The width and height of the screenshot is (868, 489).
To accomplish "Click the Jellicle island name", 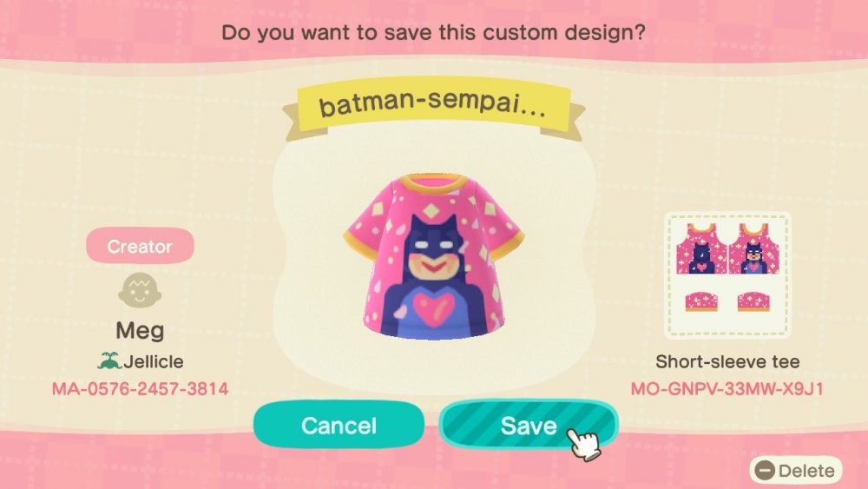I will click(154, 361).
